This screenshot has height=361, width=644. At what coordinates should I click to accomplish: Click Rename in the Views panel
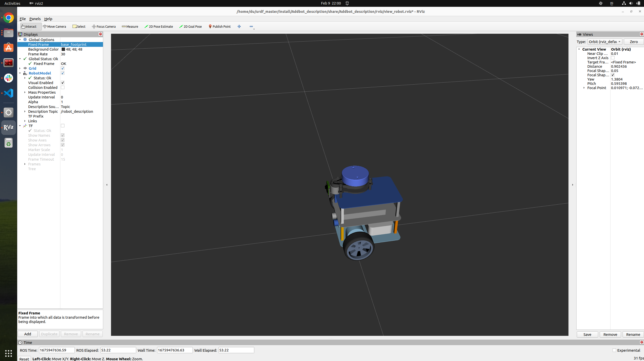click(633, 334)
